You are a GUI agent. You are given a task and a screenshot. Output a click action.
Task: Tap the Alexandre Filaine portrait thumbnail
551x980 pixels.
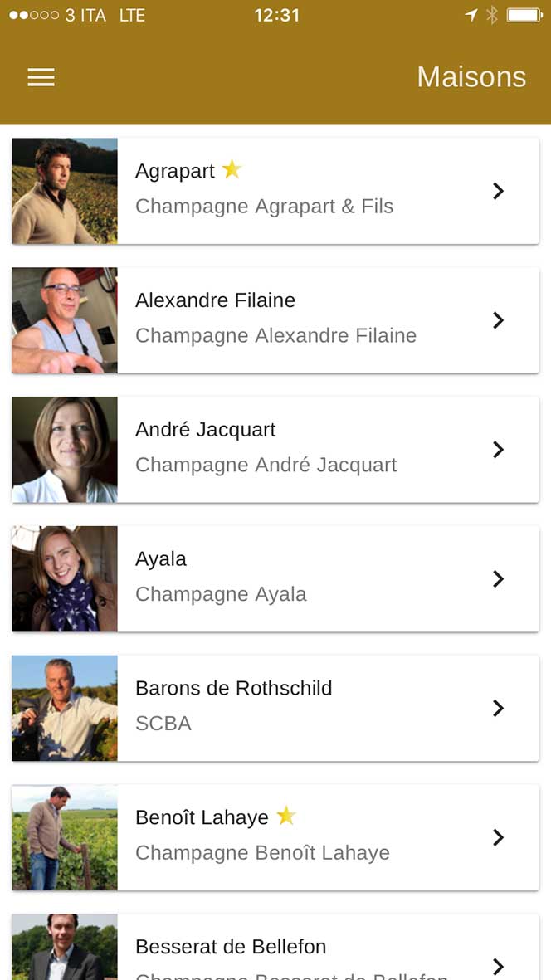(x=65, y=320)
